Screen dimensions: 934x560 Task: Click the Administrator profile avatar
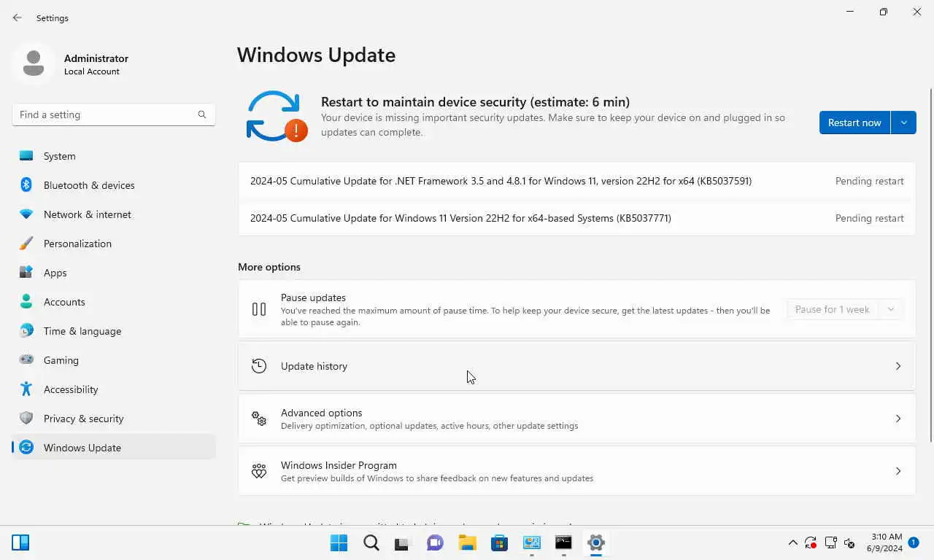pyautogui.click(x=33, y=64)
